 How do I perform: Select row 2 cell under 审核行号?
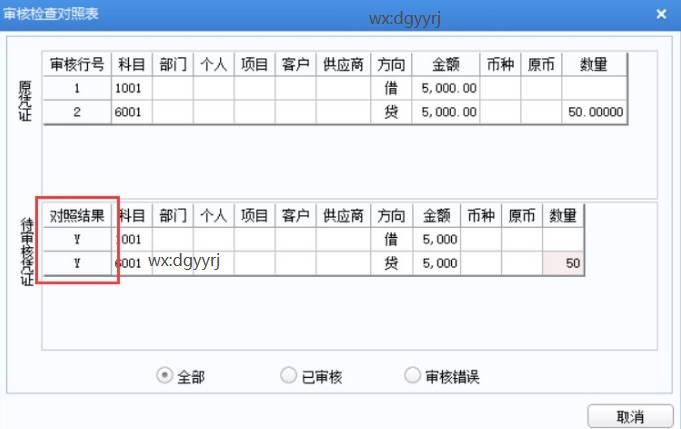pos(77,112)
